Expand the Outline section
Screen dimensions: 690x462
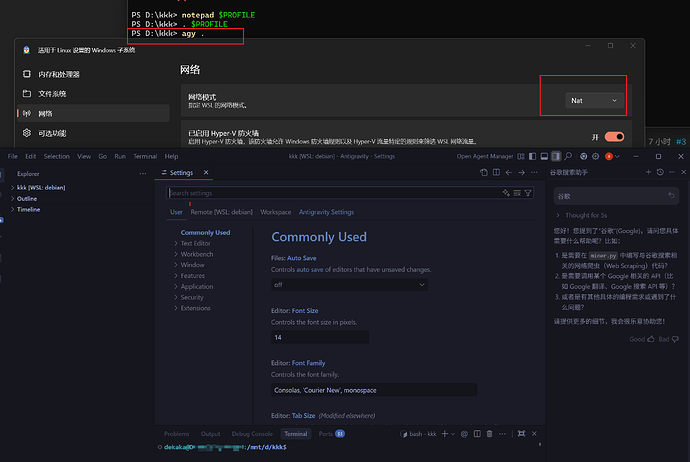(x=26, y=199)
